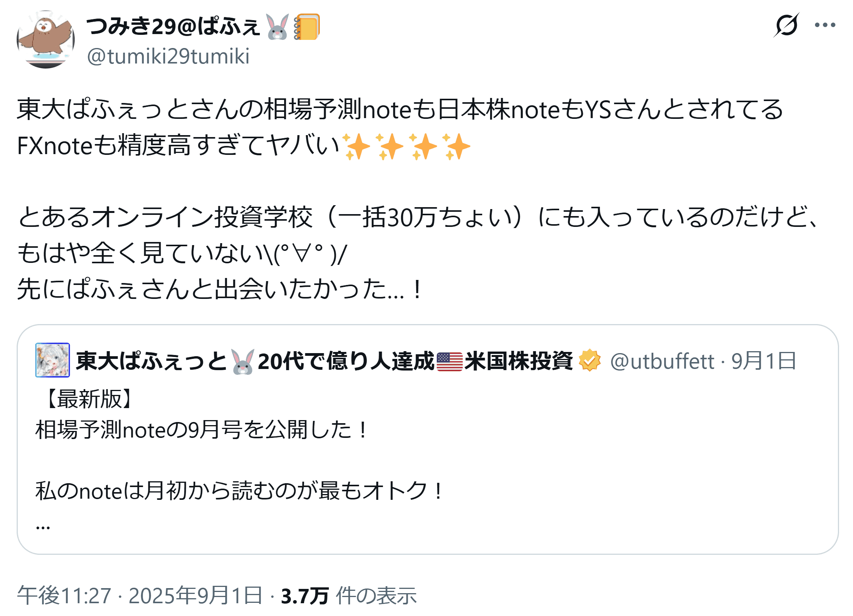Image resolution: width=853 pixels, height=616 pixels.
Task: Click the US flag emoji in quoted name
Action: click(449, 362)
